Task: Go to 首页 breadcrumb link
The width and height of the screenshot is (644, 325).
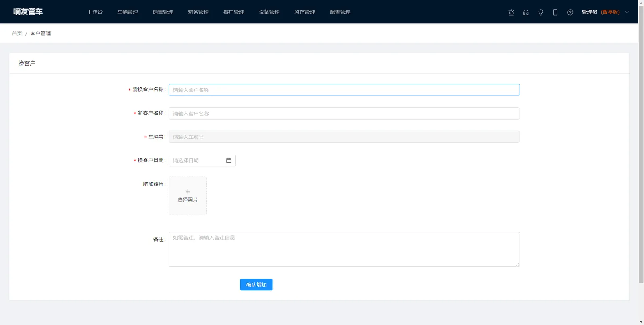Action: 17,33
